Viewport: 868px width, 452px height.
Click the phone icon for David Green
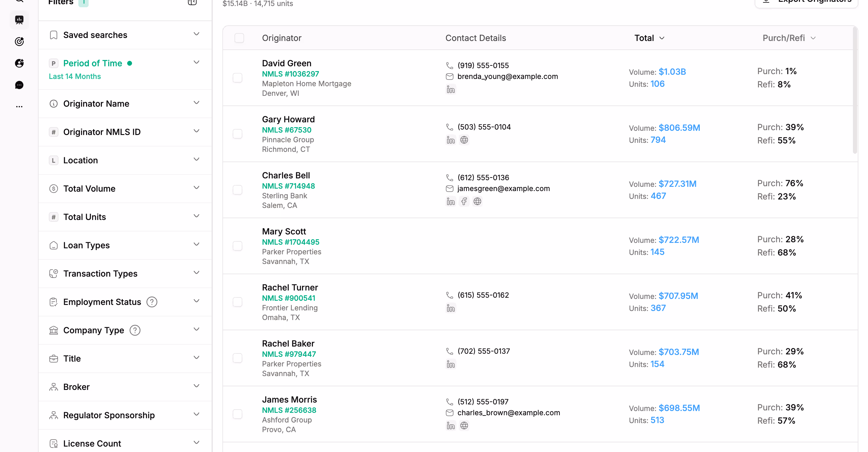coord(449,65)
